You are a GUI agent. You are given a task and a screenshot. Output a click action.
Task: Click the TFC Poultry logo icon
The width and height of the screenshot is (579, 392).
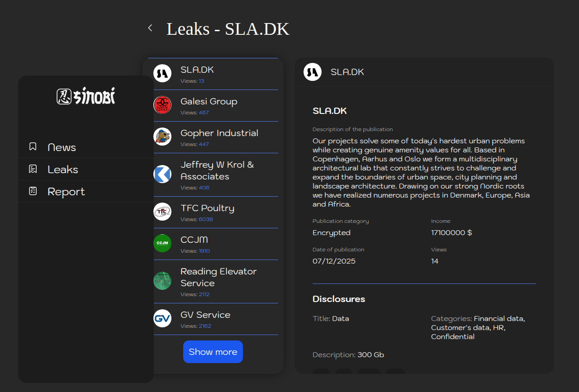click(162, 212)
